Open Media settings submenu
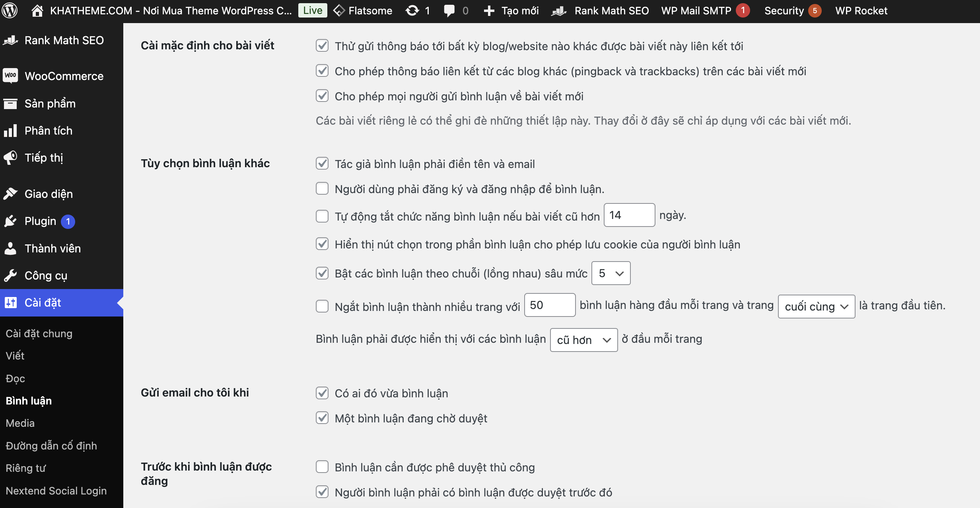The height and width of the screenshot is (508, 980). [x=20, y=423]
